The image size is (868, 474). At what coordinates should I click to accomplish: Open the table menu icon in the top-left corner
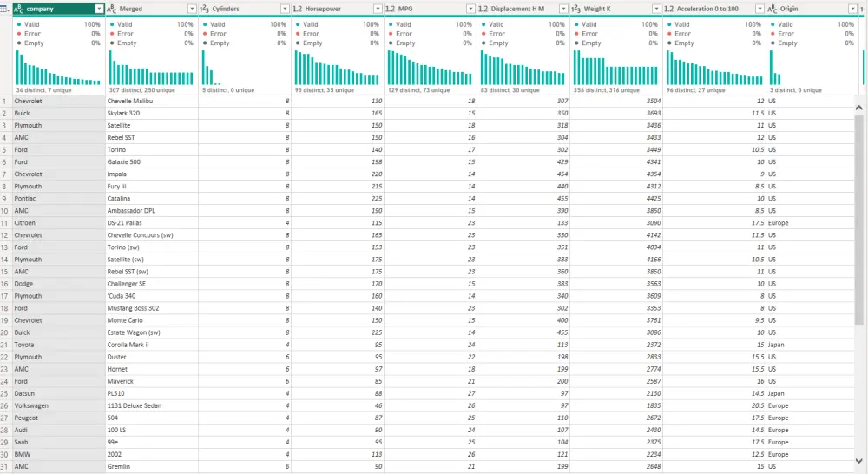(5, 9)
